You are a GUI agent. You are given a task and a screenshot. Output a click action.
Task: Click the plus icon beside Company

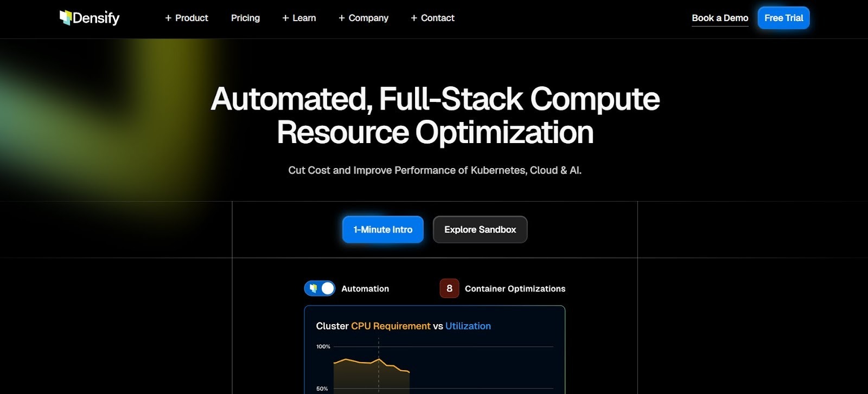[x=341, y=18]
